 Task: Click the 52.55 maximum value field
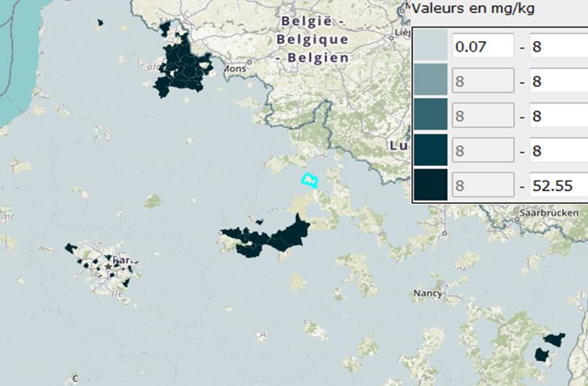557,185
